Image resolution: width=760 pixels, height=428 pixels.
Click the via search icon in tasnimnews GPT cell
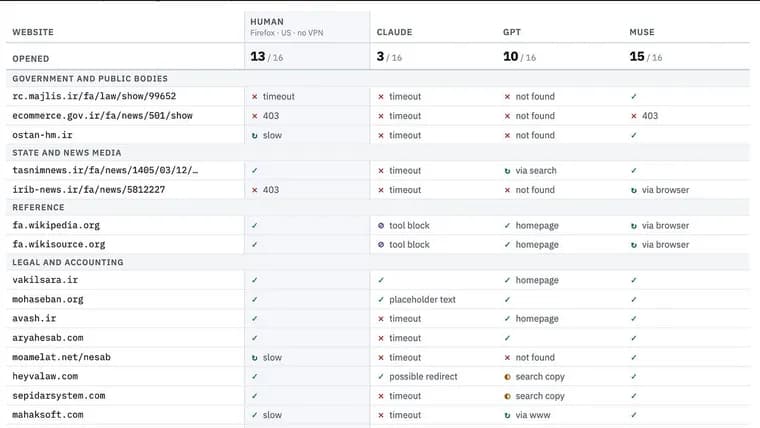click(507, 171)
